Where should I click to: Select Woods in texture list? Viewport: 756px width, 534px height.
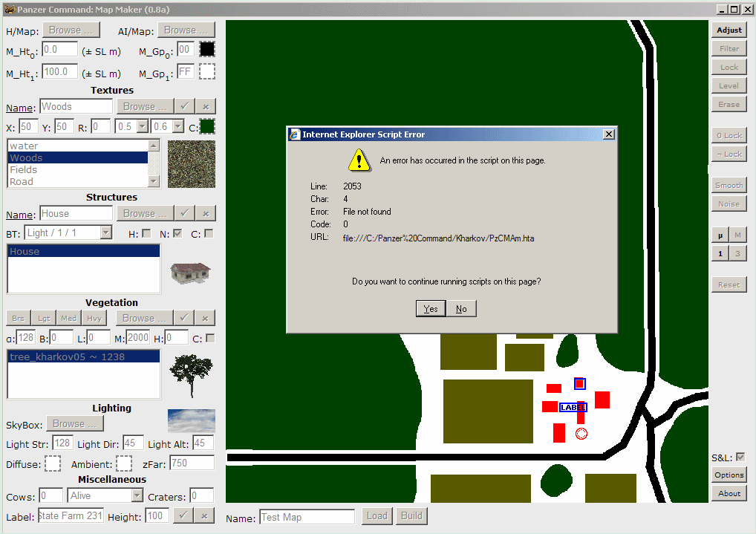(x=78, y=157)
